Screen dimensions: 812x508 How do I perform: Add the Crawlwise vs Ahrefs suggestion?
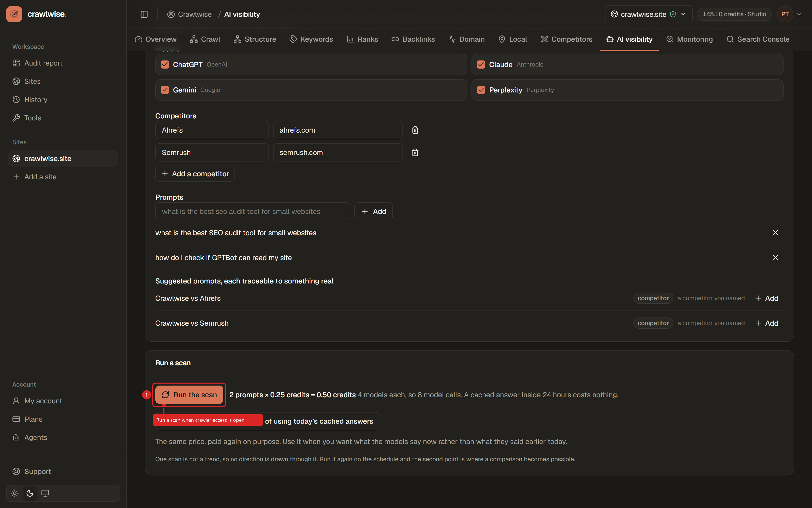tap(767, 298)
